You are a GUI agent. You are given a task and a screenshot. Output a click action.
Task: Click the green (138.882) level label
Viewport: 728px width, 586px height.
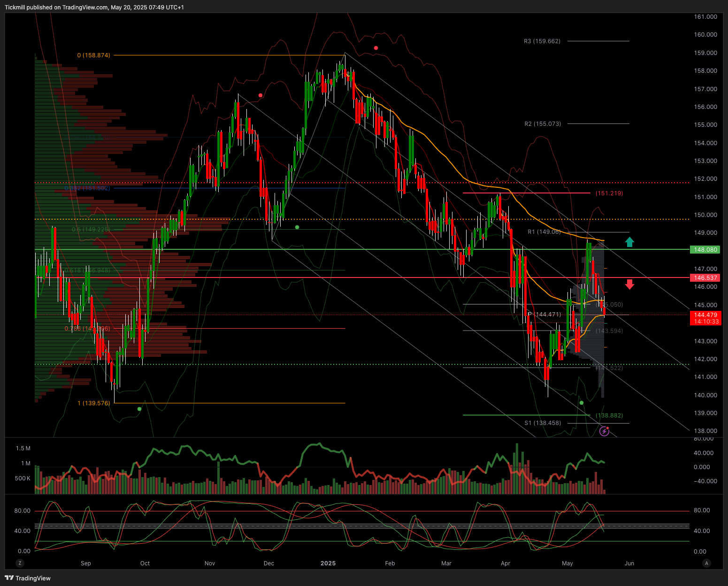tap(609, 416)
